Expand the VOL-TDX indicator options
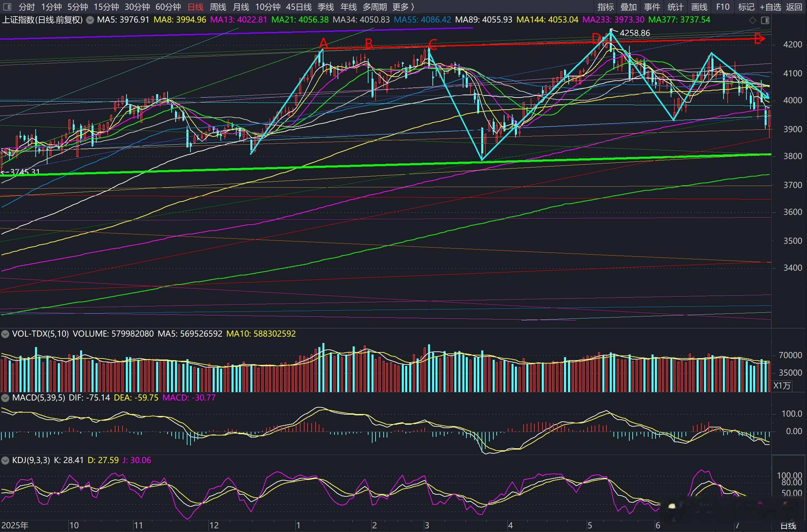This screenshot has height=532, width=807. coord(5,334)
